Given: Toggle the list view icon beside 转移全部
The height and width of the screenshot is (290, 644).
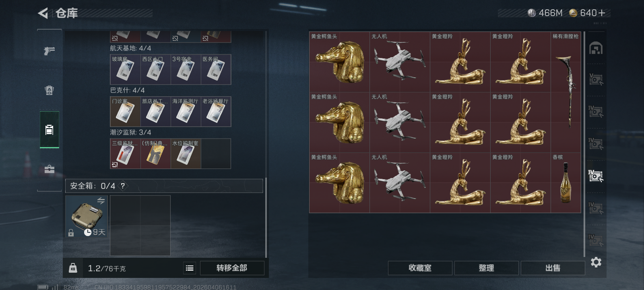Looking at the screenshot, I should tap(190, 268).
